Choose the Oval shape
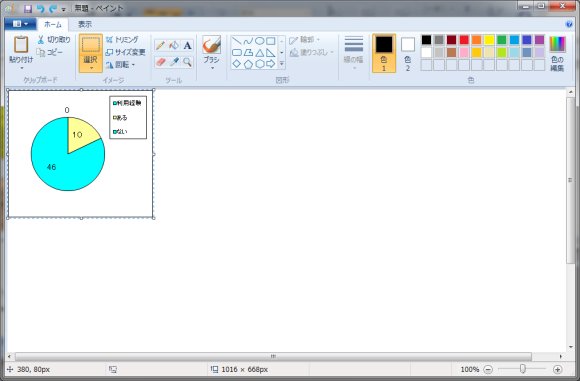Screen dimensions: 580x381 [260, 41]
